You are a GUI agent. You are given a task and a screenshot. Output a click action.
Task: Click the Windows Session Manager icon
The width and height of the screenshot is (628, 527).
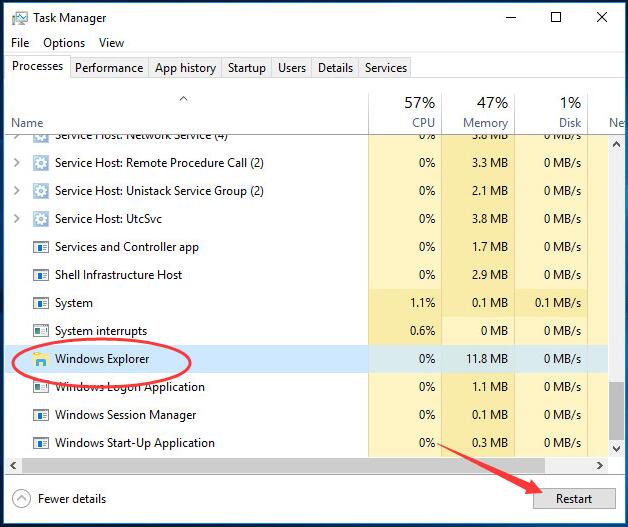(41, 415)
